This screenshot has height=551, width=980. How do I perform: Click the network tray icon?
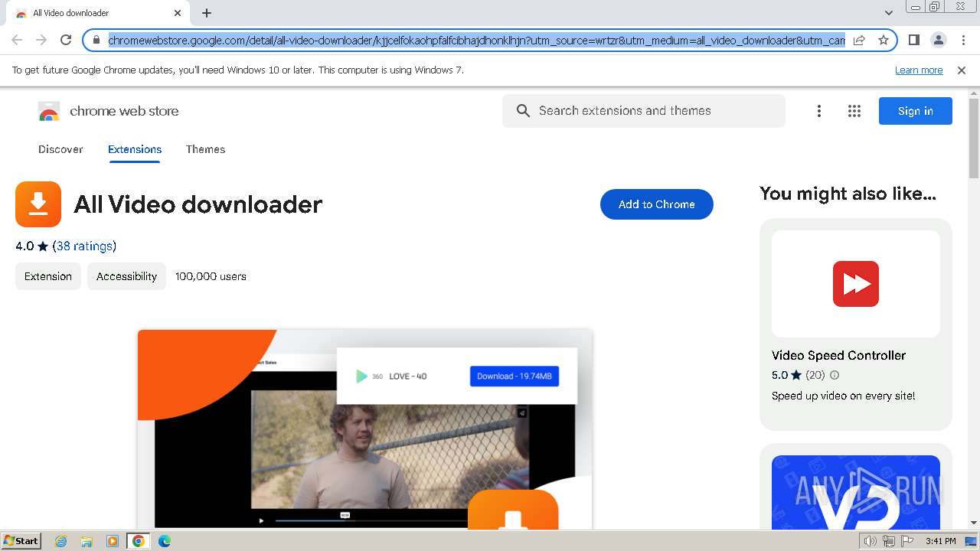pos(889,541)
